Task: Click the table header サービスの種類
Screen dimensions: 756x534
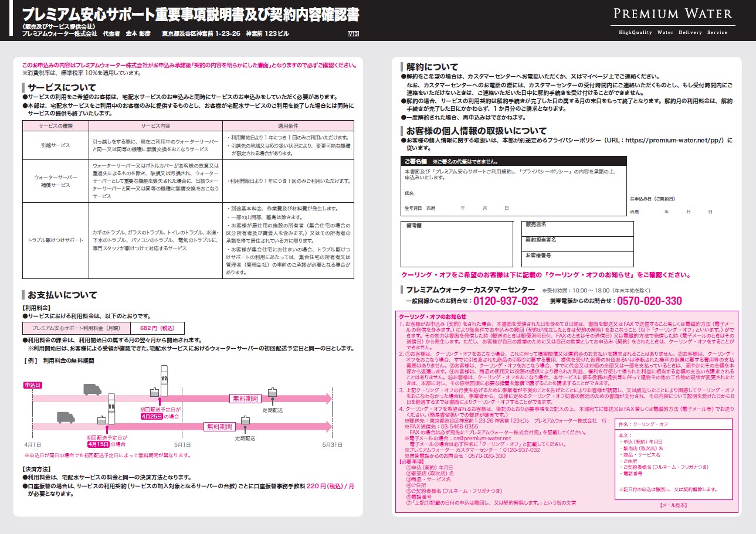Action: coord(55,126)
